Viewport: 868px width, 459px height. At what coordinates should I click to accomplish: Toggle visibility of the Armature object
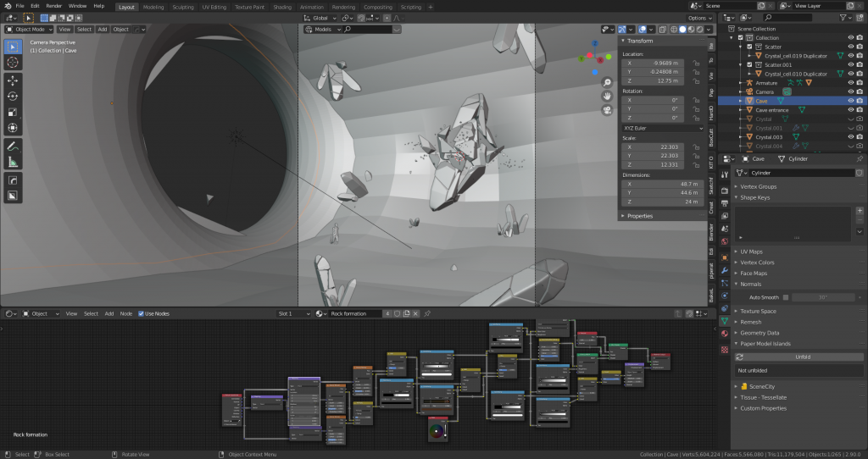[851, 83]
